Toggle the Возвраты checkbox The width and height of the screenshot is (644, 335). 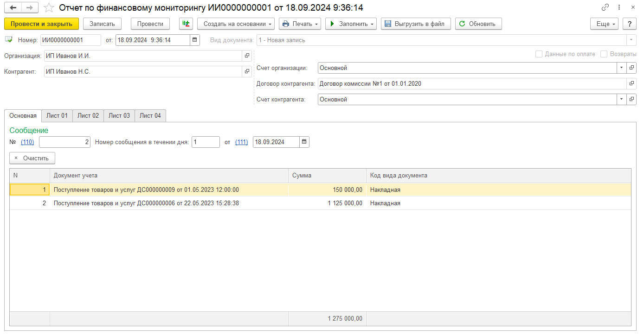(604, 54)
